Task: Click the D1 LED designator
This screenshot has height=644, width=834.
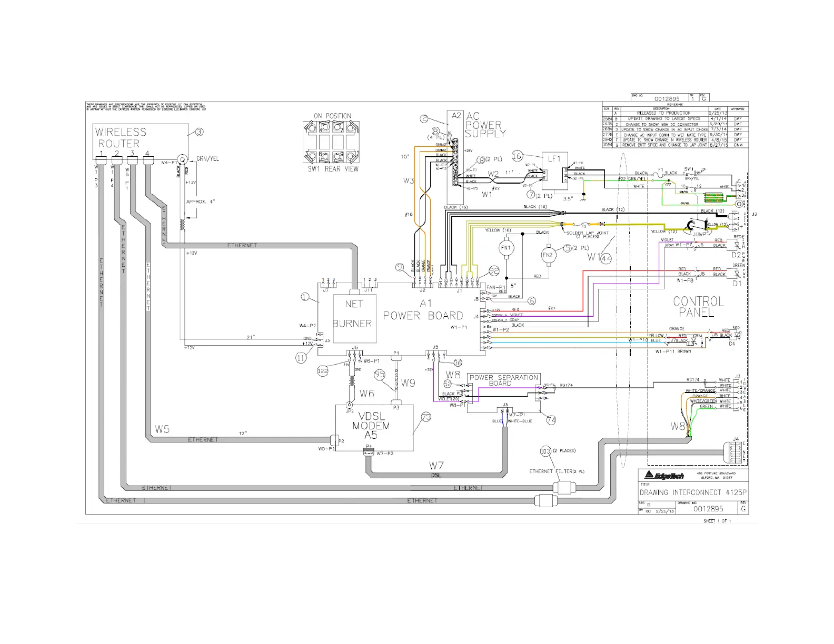Action: point(737,283)
